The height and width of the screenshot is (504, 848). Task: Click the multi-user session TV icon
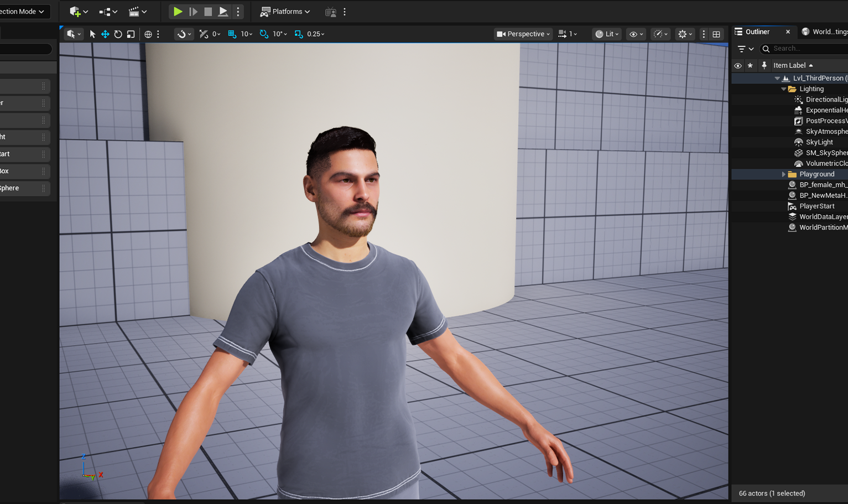pyautogui.click(x=331, y=12)
